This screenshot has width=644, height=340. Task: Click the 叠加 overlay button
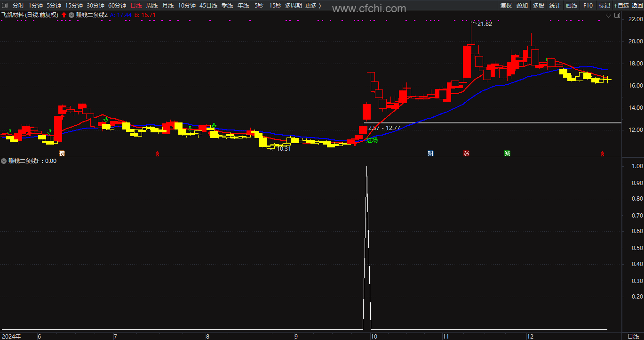522,6
